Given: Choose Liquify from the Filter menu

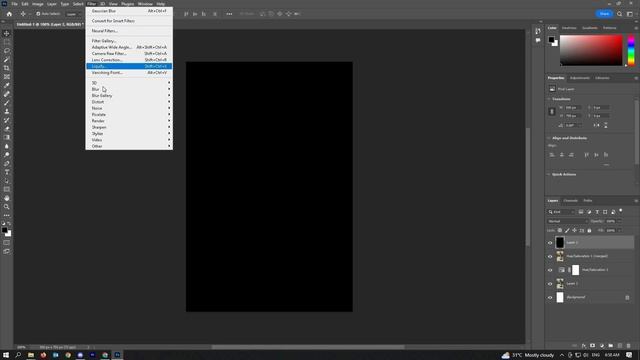Looking at the screenshot, I should [x=129, y=66].
